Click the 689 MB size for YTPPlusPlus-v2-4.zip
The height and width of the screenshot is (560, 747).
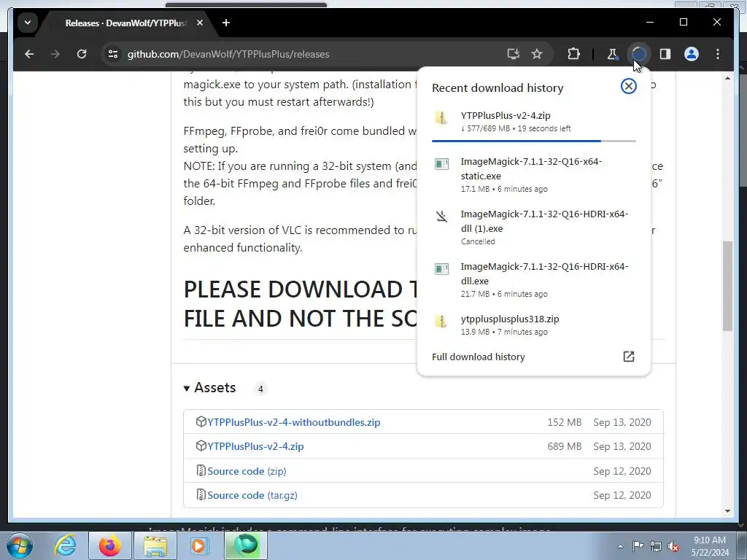[x=564, y=447]
